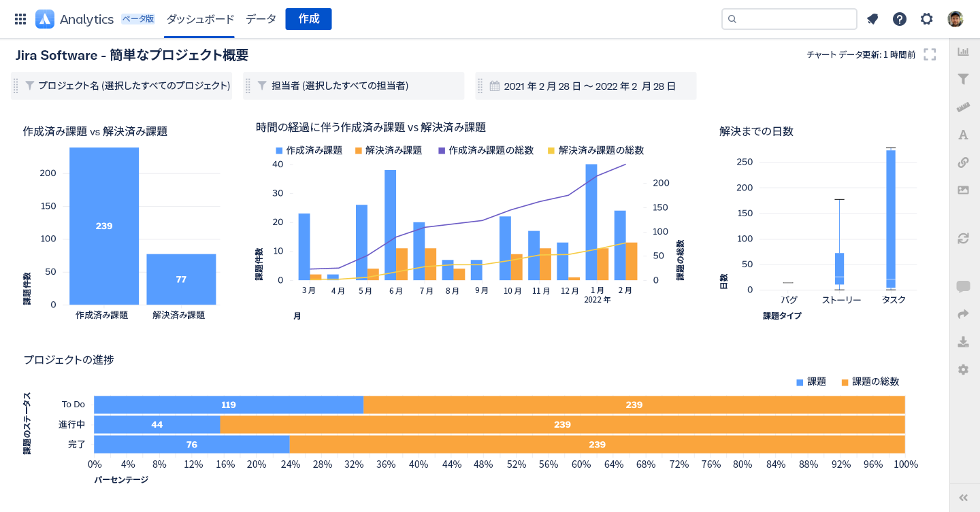Toggle 作成済み課題 series in chart legend

310,150
